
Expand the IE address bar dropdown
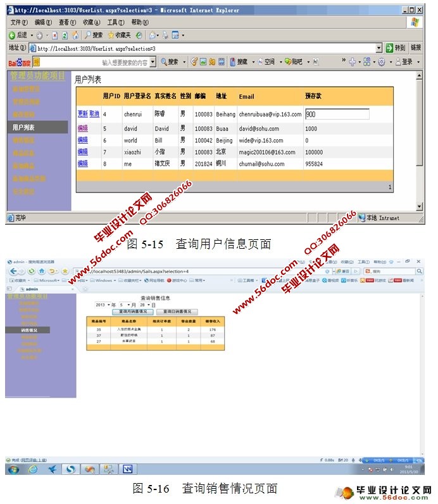[379, 48]
